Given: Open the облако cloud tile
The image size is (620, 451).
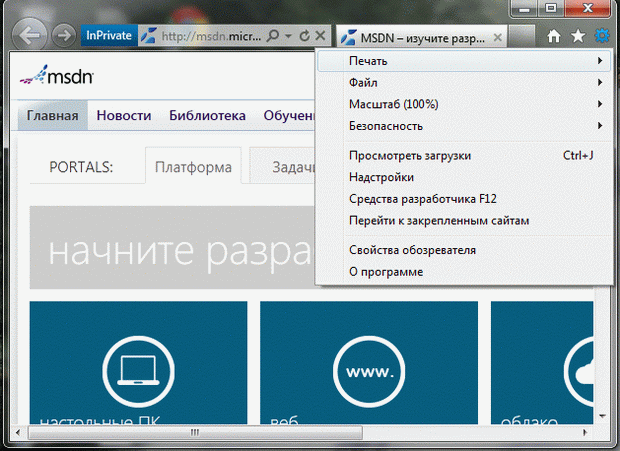Looking at the screenshot, I should 542,362.
